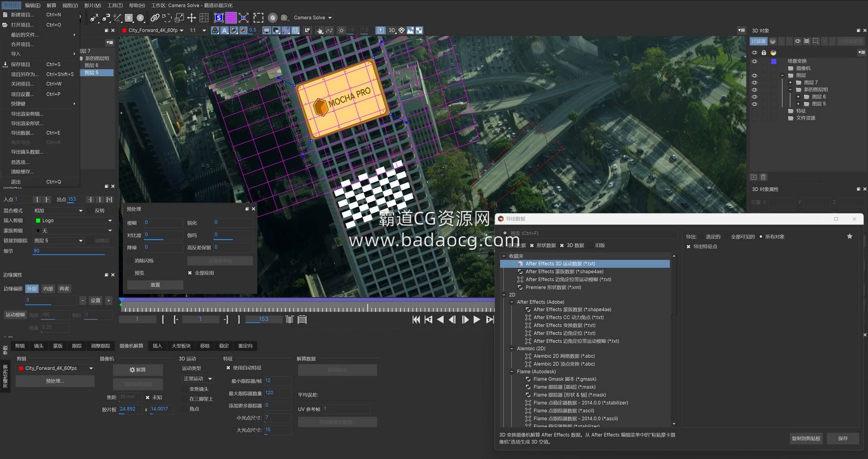868x459 pixels.
Task: Click 重置 in the preprocessing panel
Action: click(x=155, y=285)
